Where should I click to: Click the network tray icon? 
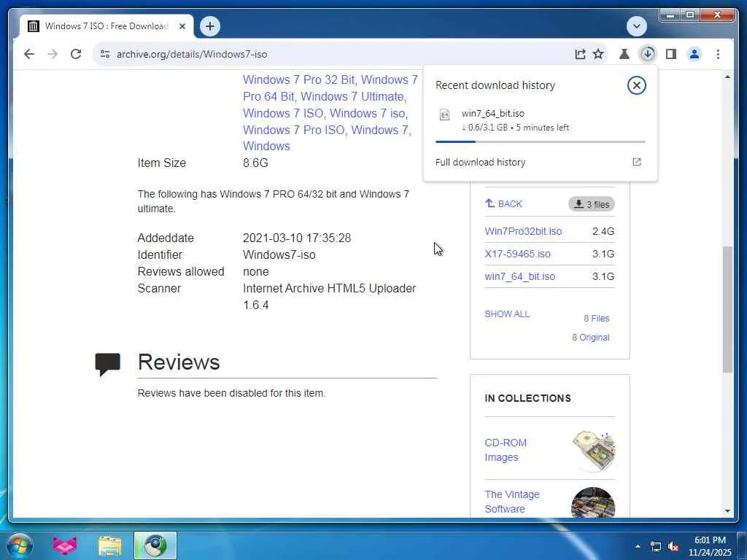click(656, 547)
